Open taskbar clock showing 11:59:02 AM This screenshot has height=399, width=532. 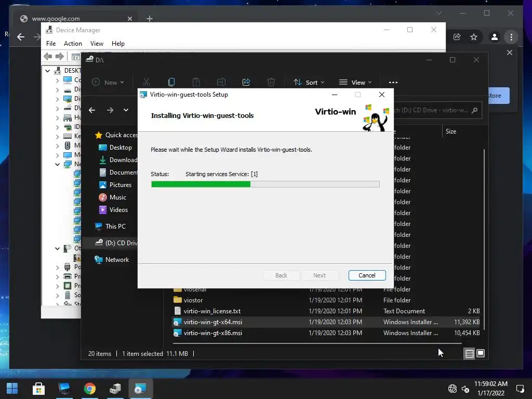(x=490, y=389)
